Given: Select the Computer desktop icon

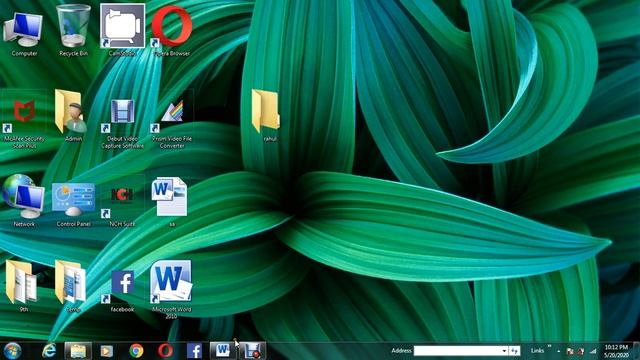Looking at the screenshot, I should (24, 32).
